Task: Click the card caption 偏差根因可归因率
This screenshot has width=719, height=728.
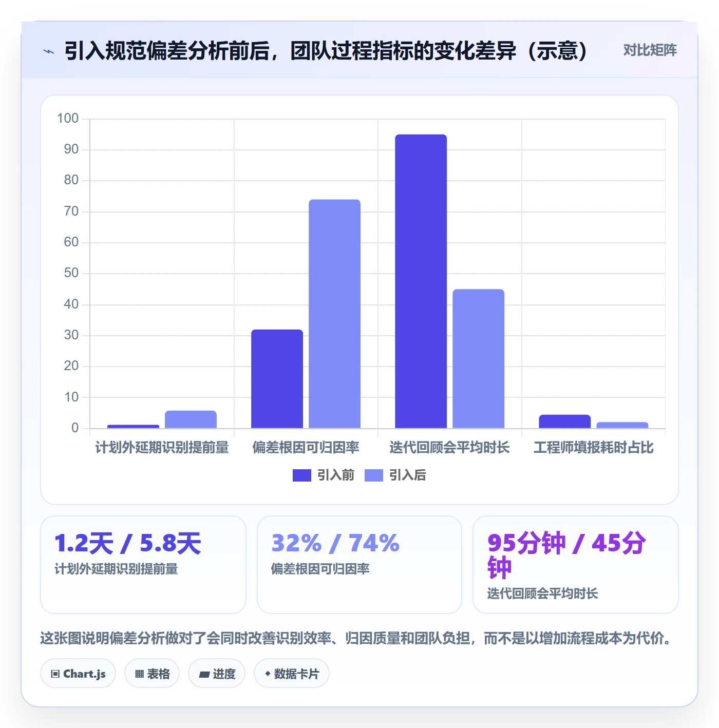Action: [x=320, y=569]
